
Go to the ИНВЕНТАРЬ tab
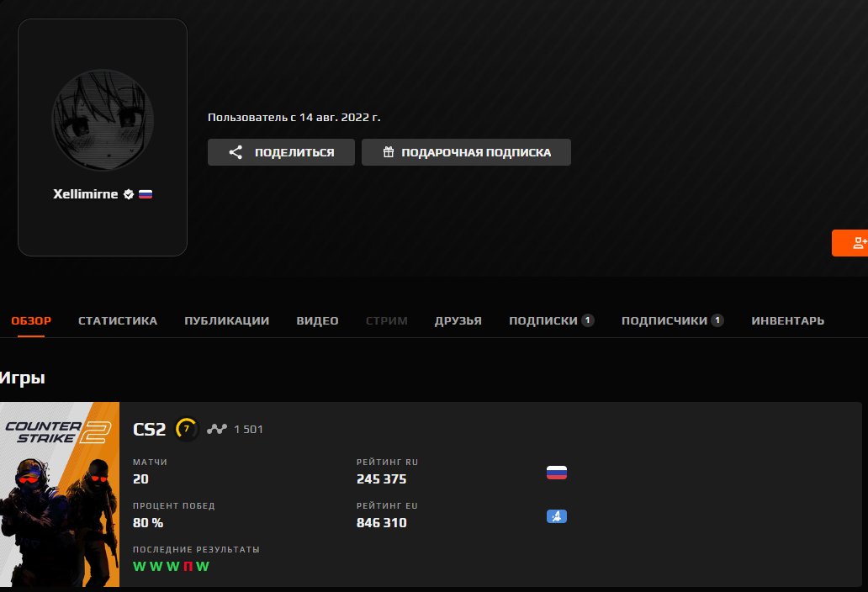786,320
